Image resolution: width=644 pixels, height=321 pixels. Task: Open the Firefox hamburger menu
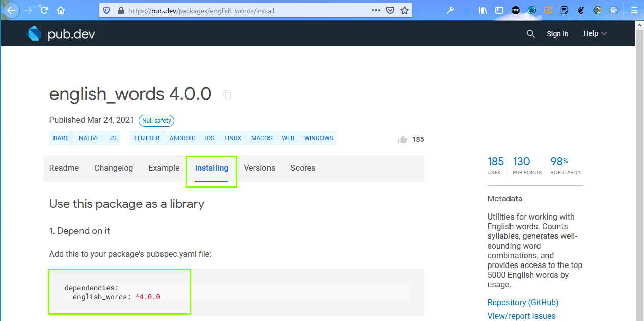point(634,10)
